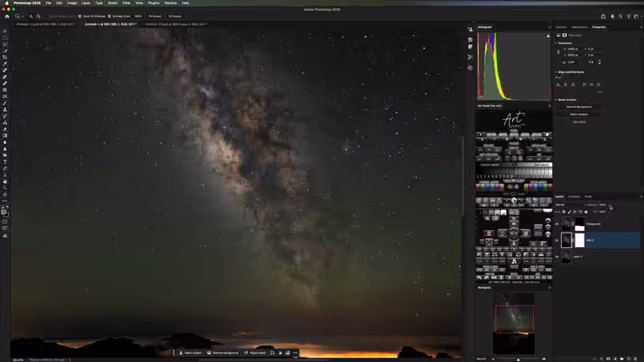
Task: Click the align bottom edges icon
Action: pyautogui.click(x=599, y=84)
